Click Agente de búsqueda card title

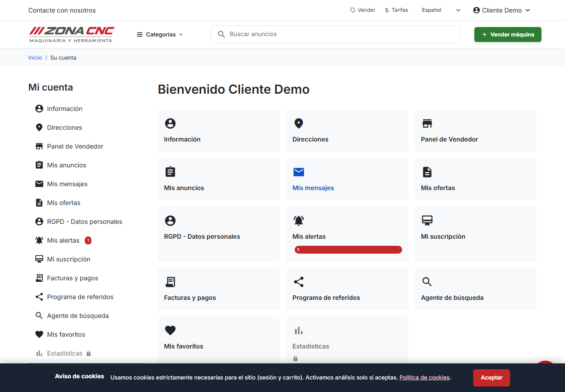click(452, 298)
